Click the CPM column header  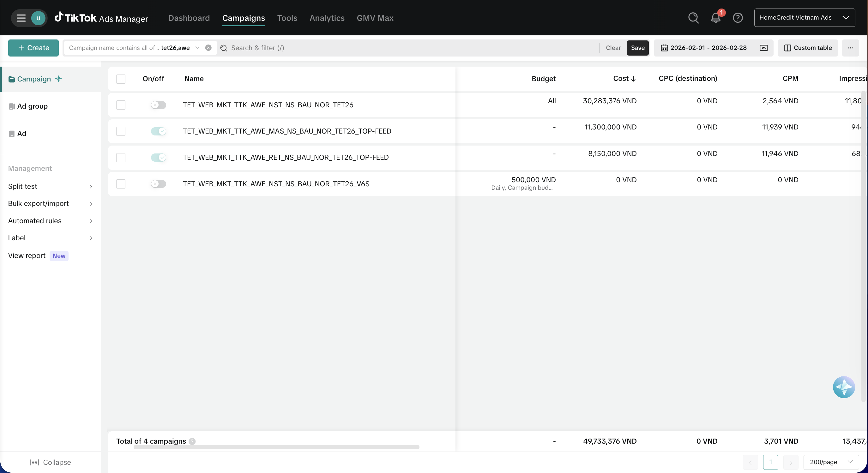790,79
